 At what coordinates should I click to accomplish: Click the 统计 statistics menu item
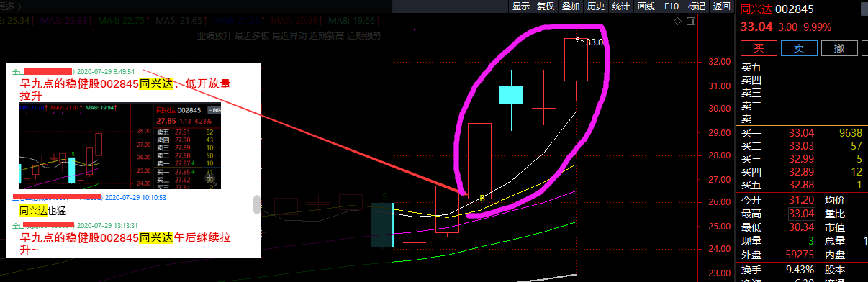tap(620, 6)
